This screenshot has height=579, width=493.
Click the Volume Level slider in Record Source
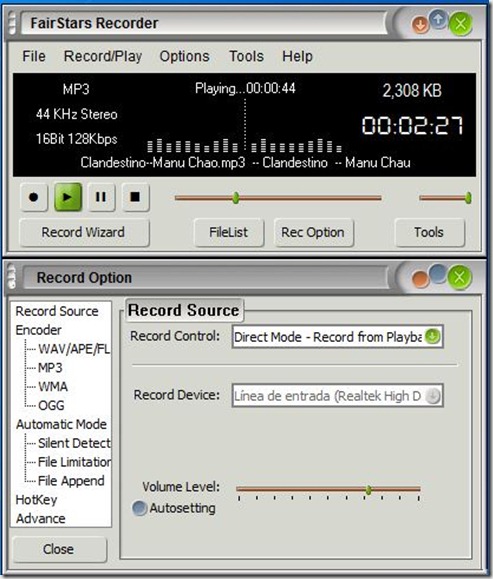[x=328, y=490]
